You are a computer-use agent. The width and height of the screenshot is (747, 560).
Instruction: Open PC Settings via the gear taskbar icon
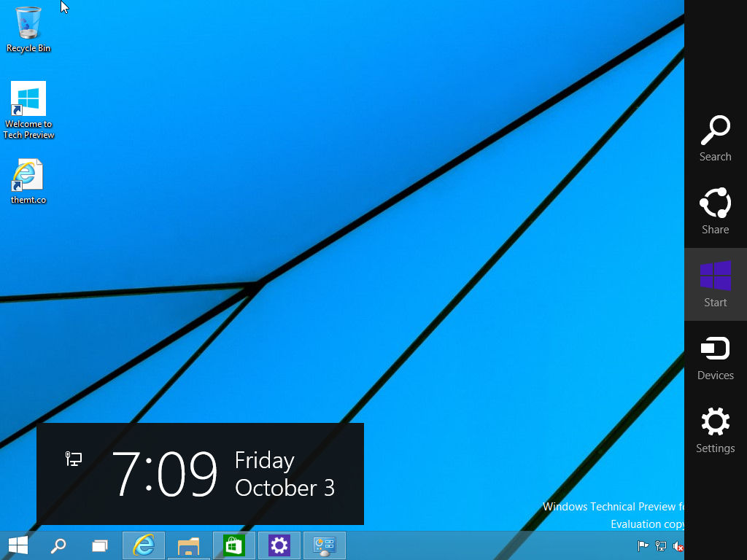(279, 545)
